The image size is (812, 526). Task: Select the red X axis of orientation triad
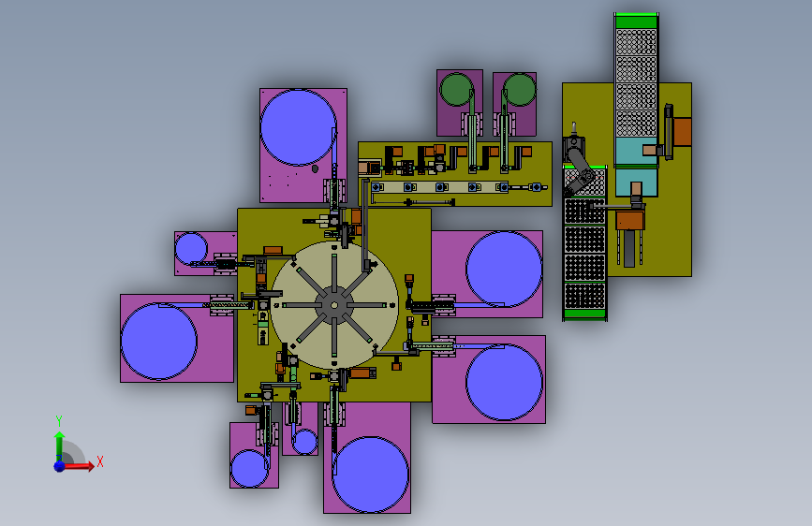click(x=79, y=466)
